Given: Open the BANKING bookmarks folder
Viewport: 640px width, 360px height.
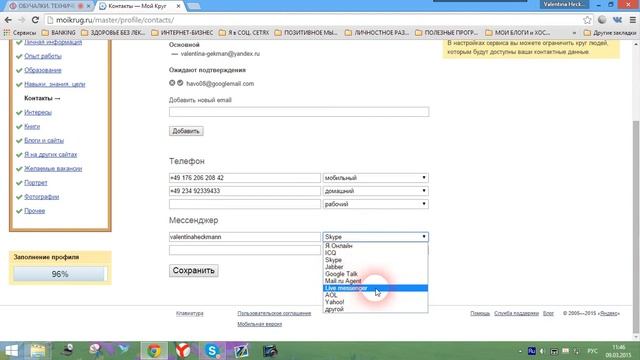Looking at the screenshot, I should pos(59,32).
